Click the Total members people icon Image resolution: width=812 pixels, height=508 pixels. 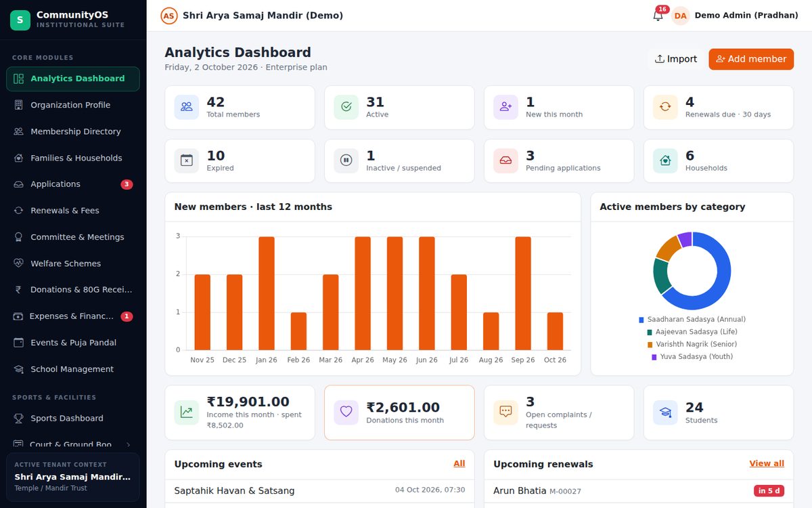click(187, 107)
